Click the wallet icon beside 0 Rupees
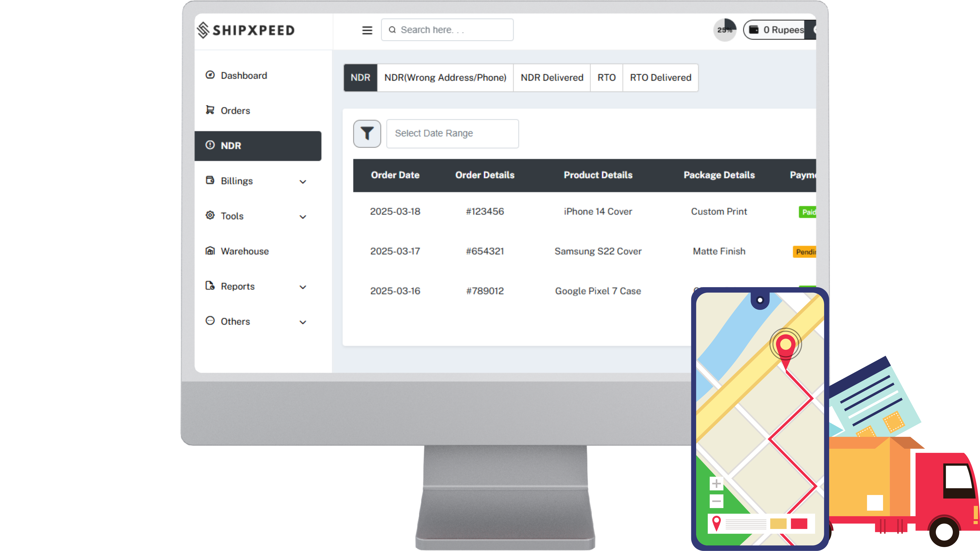 point(754,30)
